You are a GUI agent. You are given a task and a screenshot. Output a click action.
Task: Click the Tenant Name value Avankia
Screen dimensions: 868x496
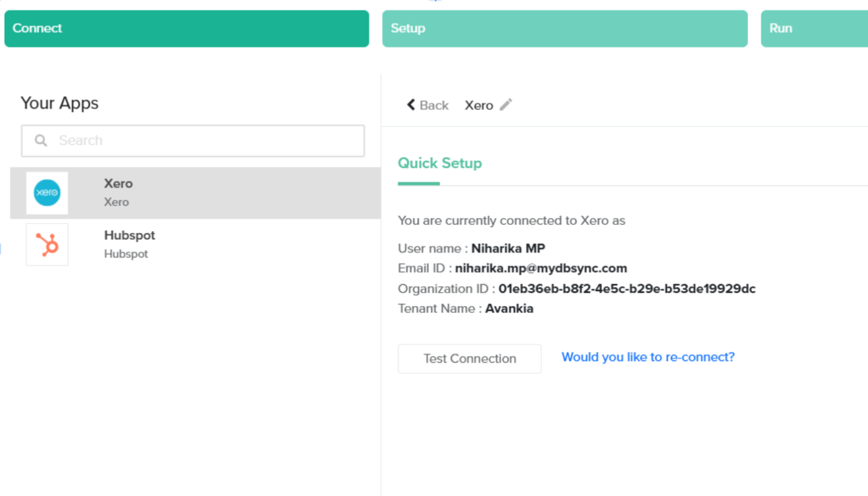point(509,309)
